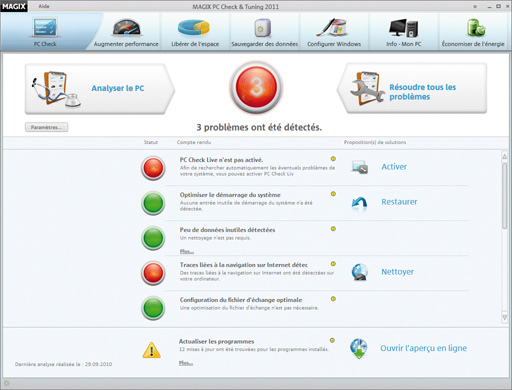Image resolution: width=512 pixels, height=390 pixels.
Task: Click the green status light for Peu de données inutiles
Action: tap(153, 238)
